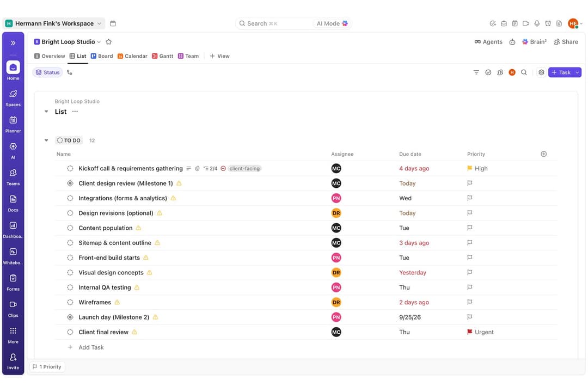The width and height of the screenshot is (588, 392).
Task: Click the alarm clock icon in the top bar
Action: 548,23
